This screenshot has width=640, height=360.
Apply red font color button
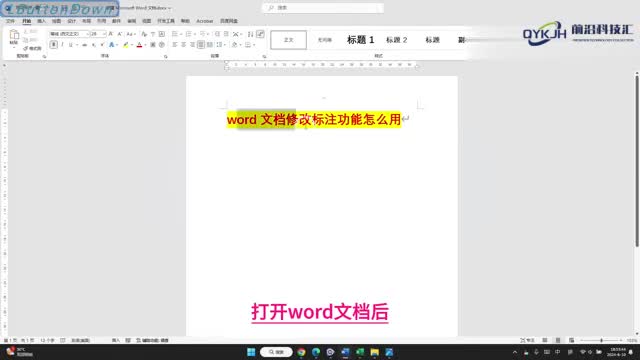(x=139, y=45)
